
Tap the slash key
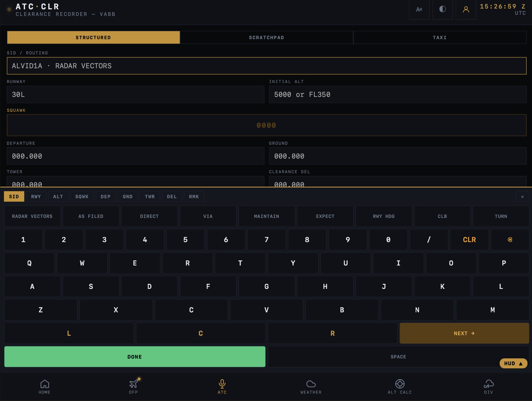point(429,239)
